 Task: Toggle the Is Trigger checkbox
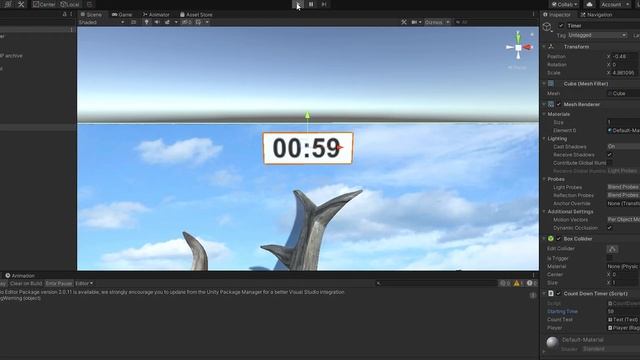(610, 258)
